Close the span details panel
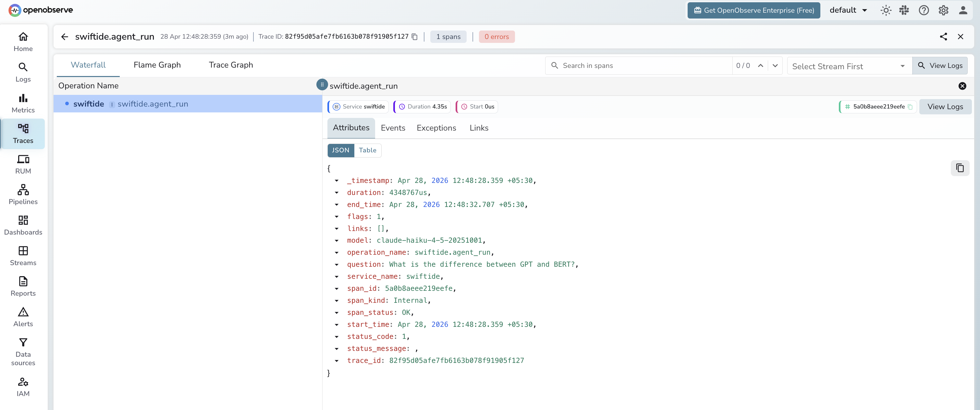This screenshot has height=410, width=980. tap(962, 86)
